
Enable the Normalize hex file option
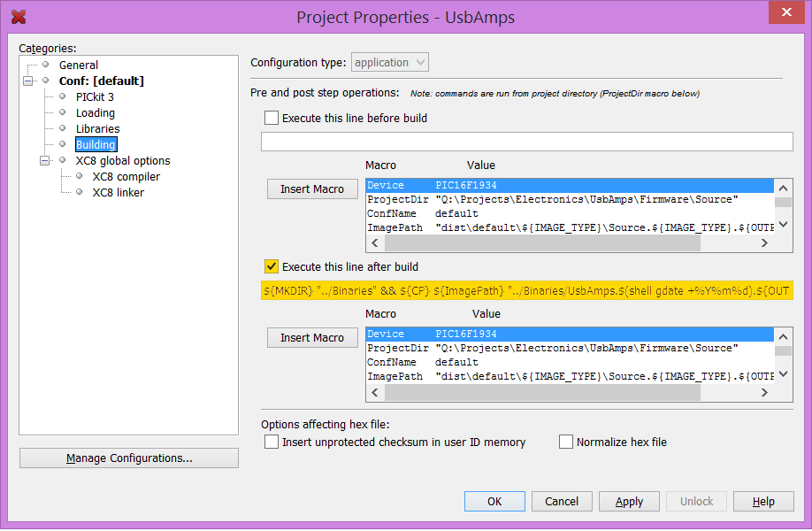[x=566, y=442]
